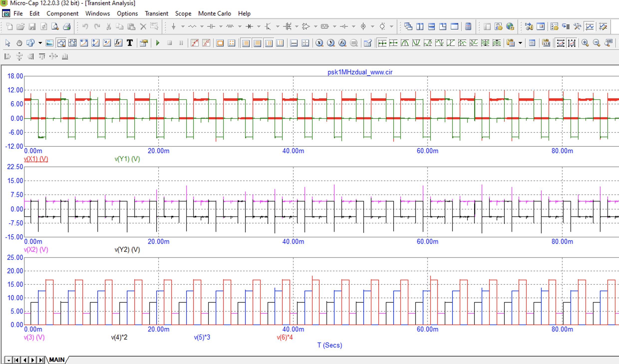Choose the Select mode arrow
619x364 pixels.
point(8,43)
